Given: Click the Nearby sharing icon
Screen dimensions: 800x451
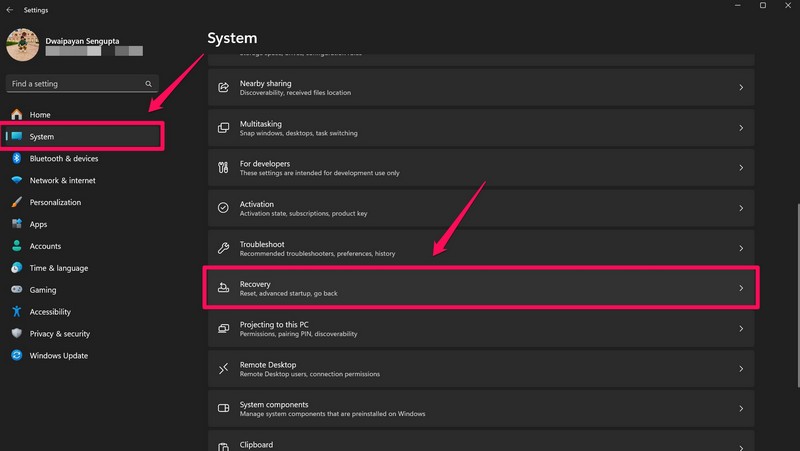Looking at the screenshot, I should [x=224, y=88].
